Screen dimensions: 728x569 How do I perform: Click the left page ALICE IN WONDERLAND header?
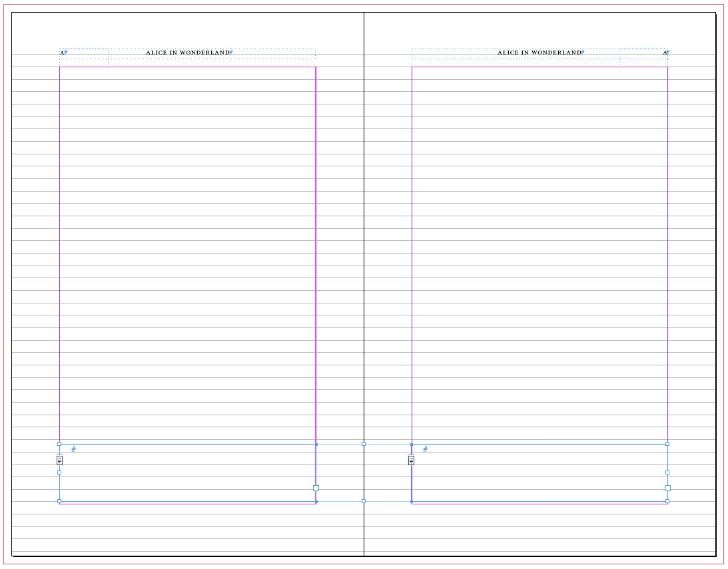[188, 53]
